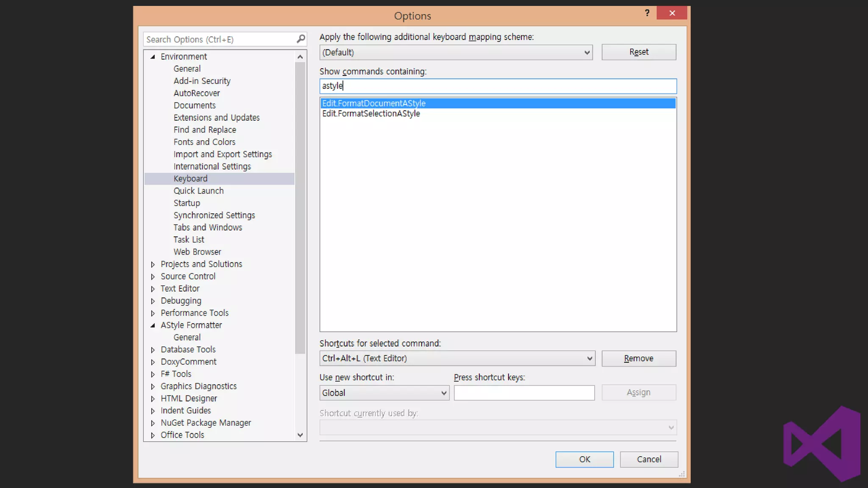Click in the Press shortcut keys field
This screenshot has width=868, height=488.
[524, 393]
